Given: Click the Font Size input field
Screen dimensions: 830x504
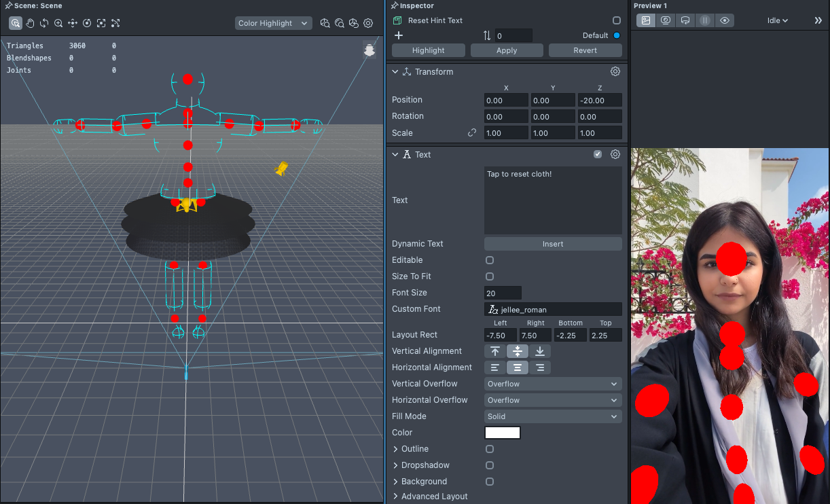Looking at the screenshot, I should pyautogui.click(x=503, y=293).
